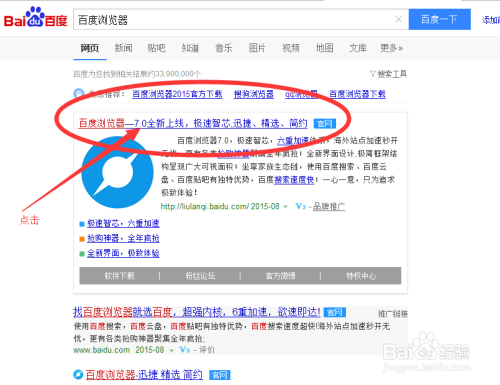Image resolution: width=500 pixels, height=385 pixels.
Task: Open the 搜索速度快 link in the description
Action: tap(294, 180)
